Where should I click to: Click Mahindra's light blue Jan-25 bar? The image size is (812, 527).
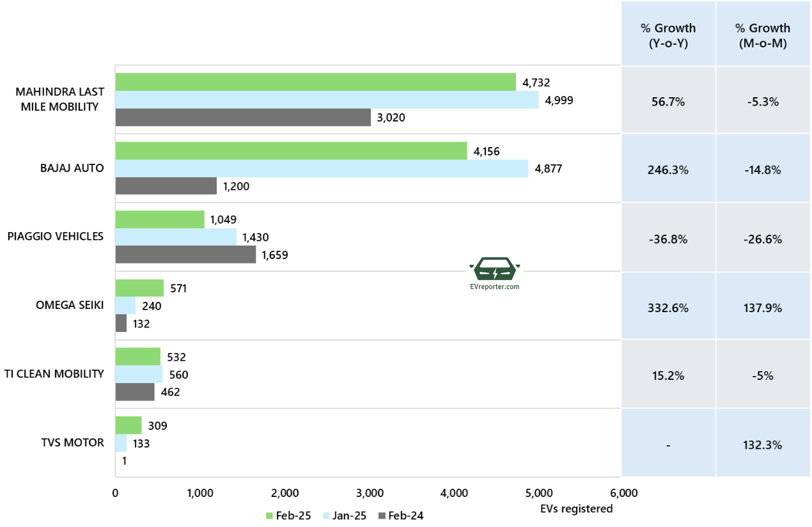(327, 100)
